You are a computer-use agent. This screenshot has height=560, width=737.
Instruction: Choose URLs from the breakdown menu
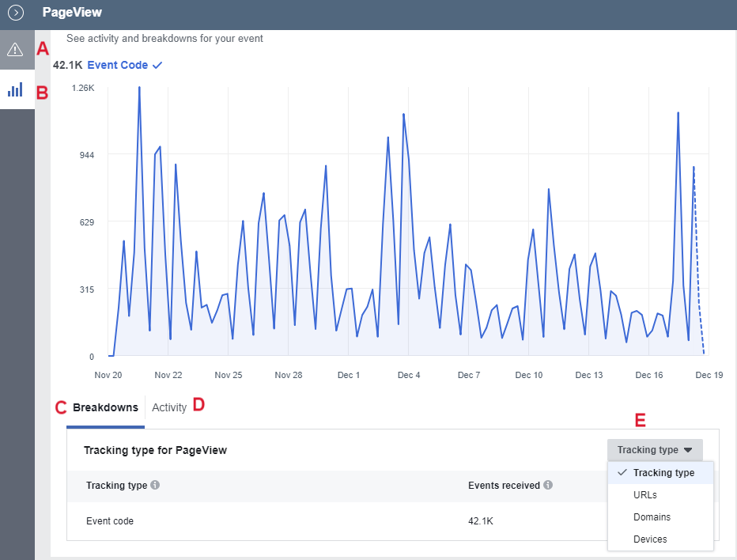645,495
